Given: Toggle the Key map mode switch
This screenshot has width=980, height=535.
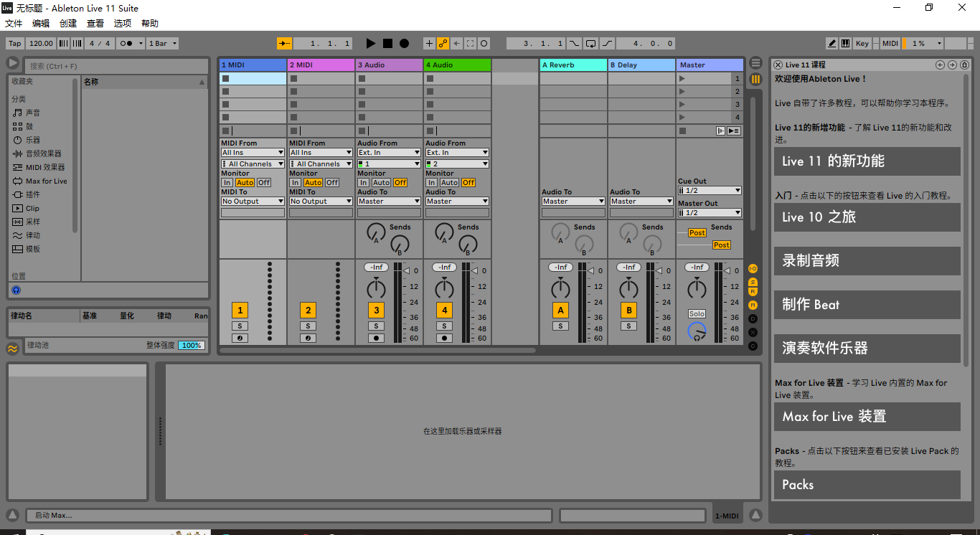Looking at the screenshot, I should [x=862, y=44].
